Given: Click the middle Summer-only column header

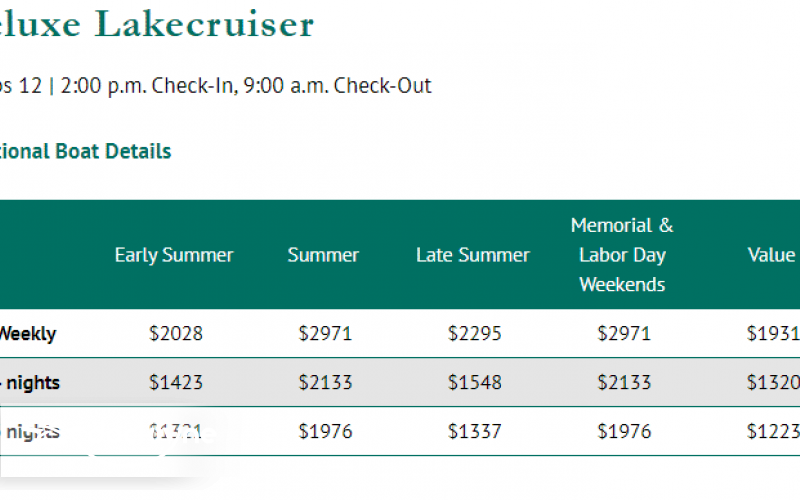Looking at the screenshot, I should tap(323, 255).
